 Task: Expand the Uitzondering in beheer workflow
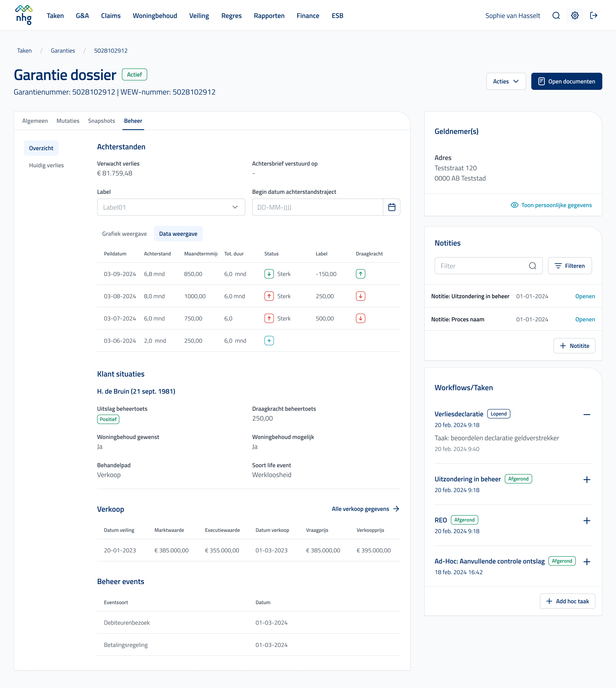(586, 479)
